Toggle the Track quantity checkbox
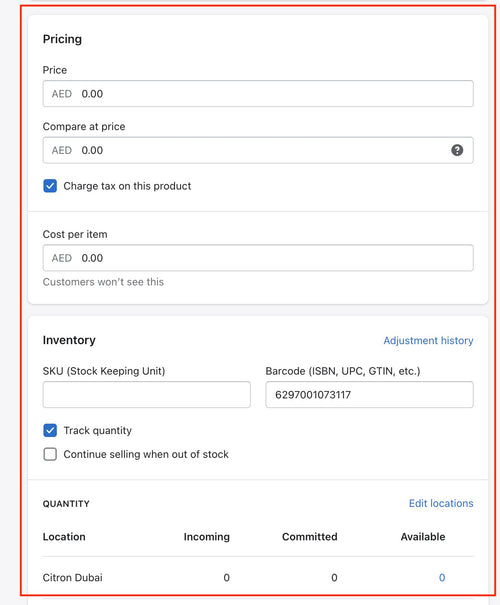The image size is (500, 605). tap(50, 430)
